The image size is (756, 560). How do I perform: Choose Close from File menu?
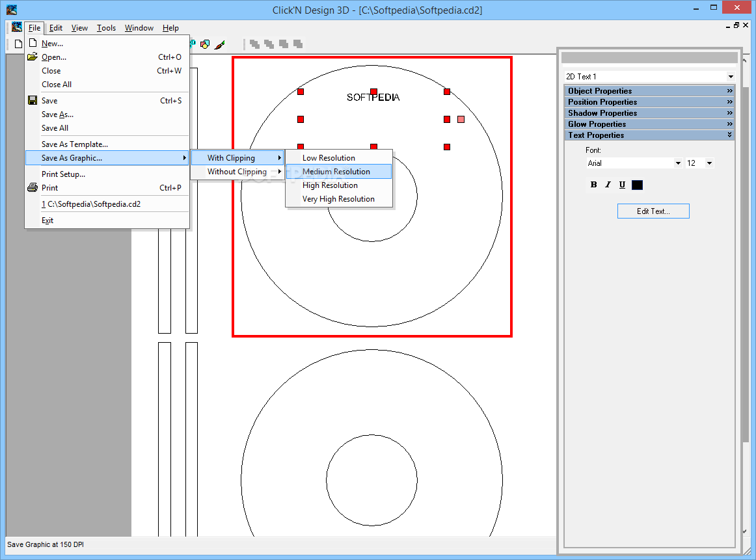tap(107, 71)
